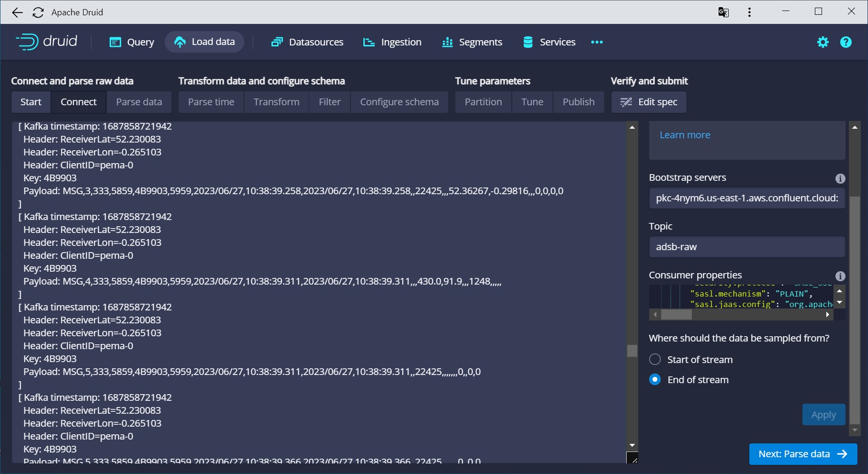868x474 pixels.
Task: Apply the Kafka connection settings
Action: pyautogui.click(x=823, y=414)
